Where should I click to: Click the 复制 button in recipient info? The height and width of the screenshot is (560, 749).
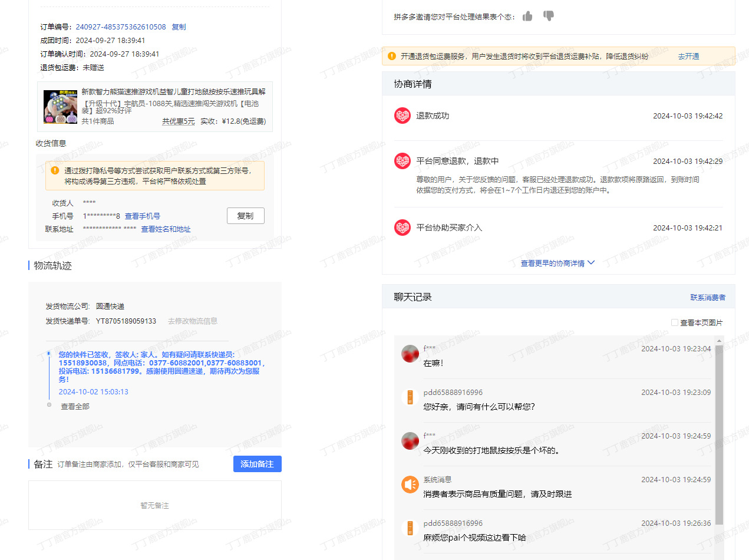tap(246, 216)
